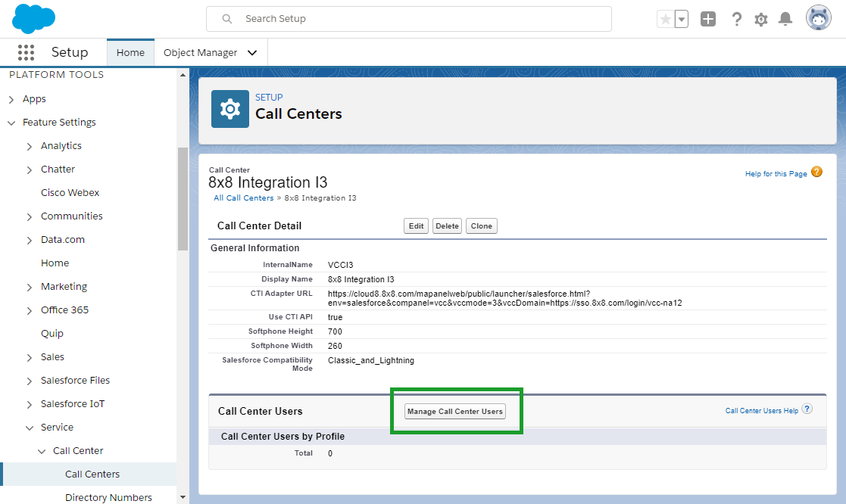Expand the Salesforce Files node
Screen dimensions: 846x504
coord(29,381)
